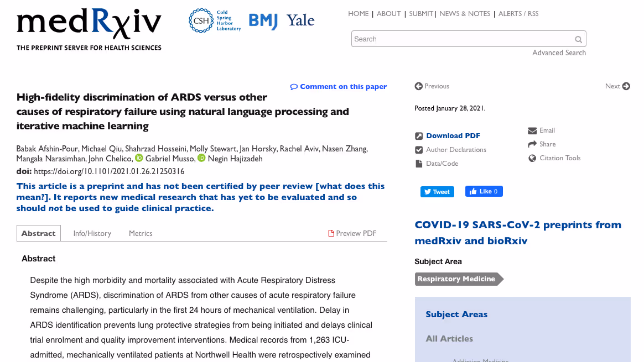This screenshot has height=362, width=644.
Task: Like the paper via Facebook button
Action: 484,191
